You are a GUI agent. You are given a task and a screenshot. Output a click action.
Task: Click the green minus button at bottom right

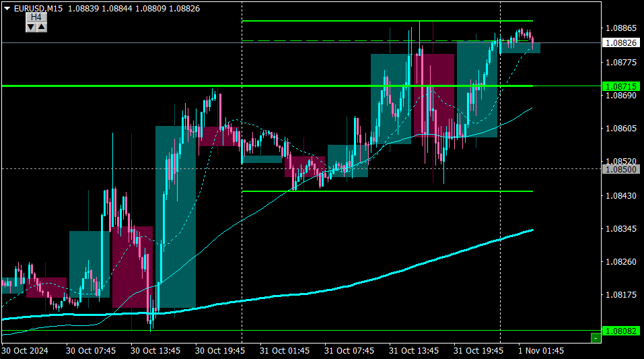click(x=596, y=337)
